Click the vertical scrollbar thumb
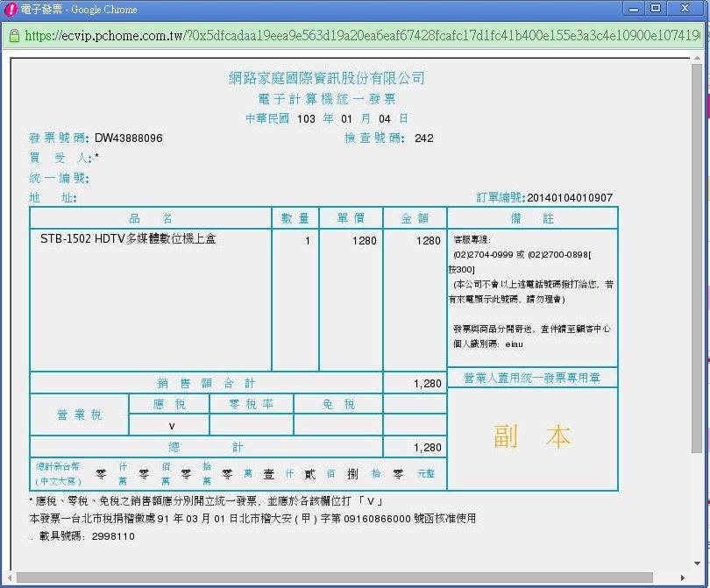The width and height of the screenshot is (710, 588). pyautogui.click(x=697, y=254)
